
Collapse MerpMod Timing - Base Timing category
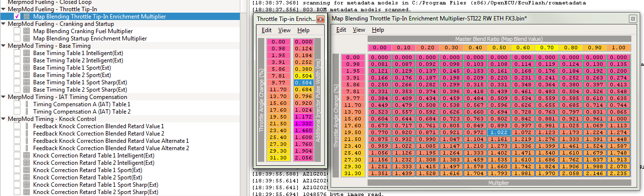[x=4, y=46]
